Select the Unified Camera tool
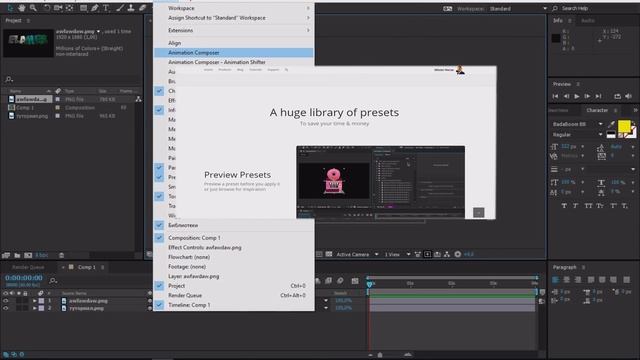Viewport: 640px width, 360px height. click(58, 8)
